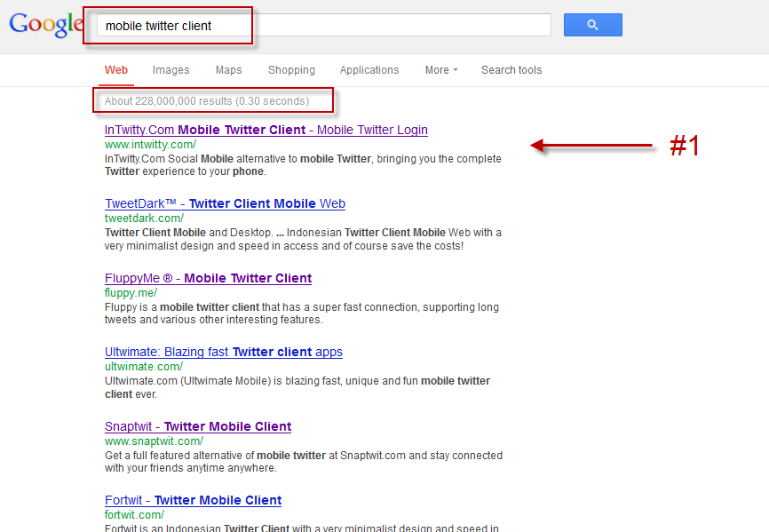Click the fortwit.com/ green URL
This screenshot has height=532, width=769.
tap(134, 515)
